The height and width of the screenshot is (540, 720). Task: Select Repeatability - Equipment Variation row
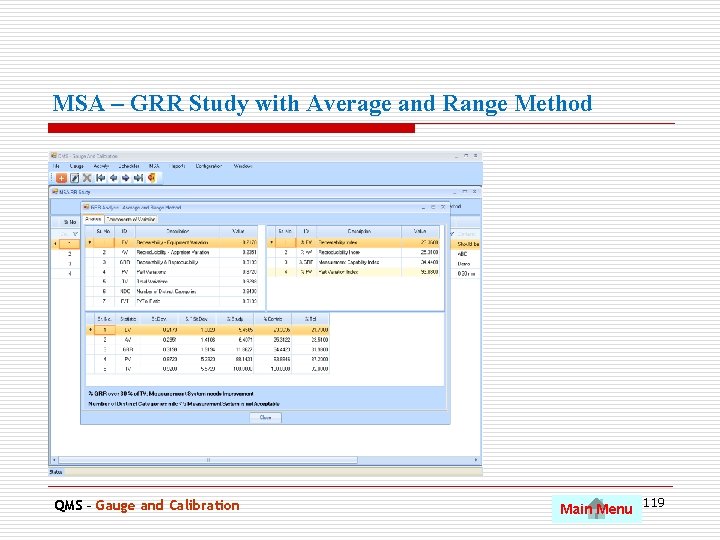click(x=171, y=242)
